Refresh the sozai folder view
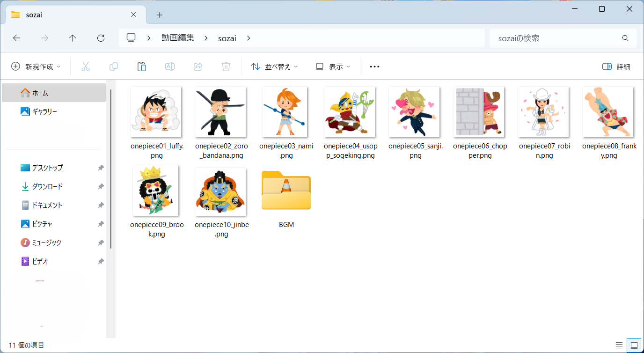Viewport: 644px width, 353px height. tap(101, 38)
